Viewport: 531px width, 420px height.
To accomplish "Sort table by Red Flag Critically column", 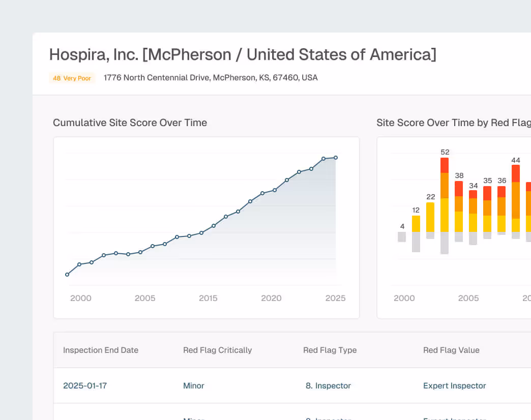I will pyautogui.click(x=217, y=350).
